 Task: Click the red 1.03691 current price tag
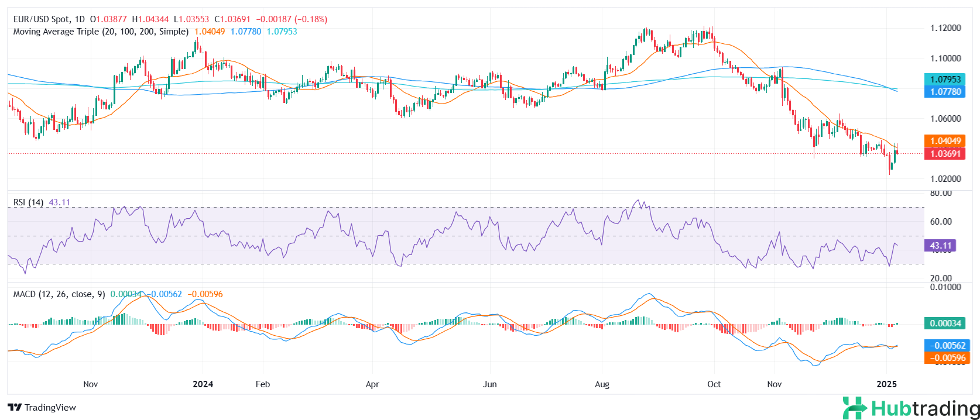(945, 154)
